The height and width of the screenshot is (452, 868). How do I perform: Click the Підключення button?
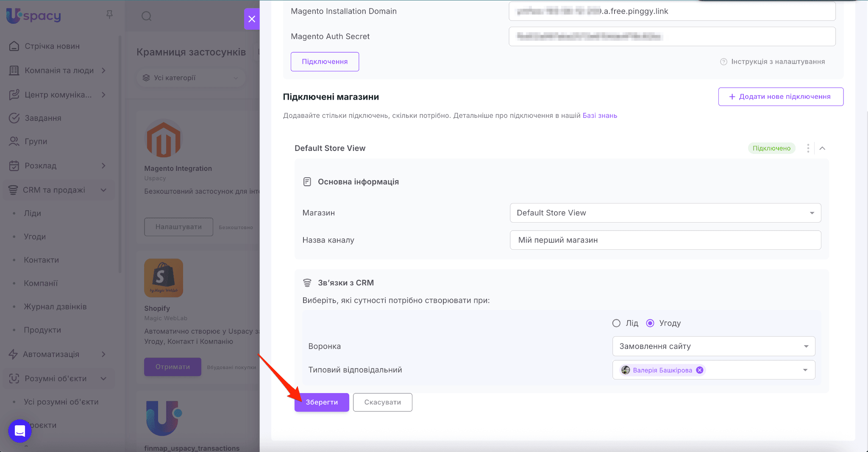(x=325, y=62)
